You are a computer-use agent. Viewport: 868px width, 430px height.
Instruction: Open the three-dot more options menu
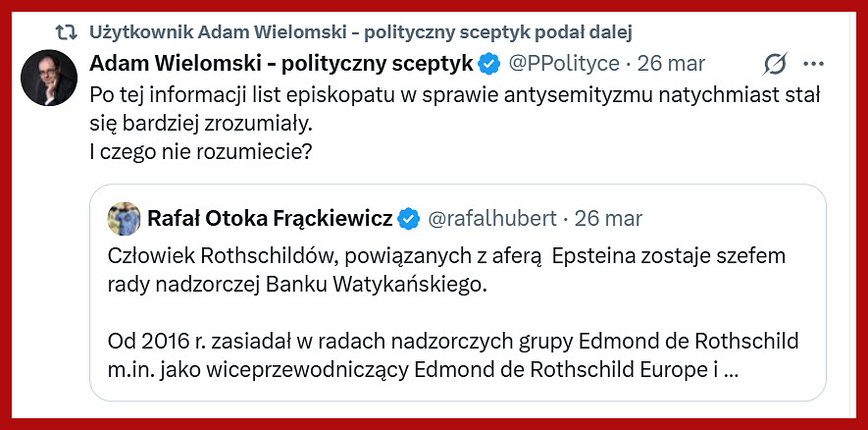814,65
